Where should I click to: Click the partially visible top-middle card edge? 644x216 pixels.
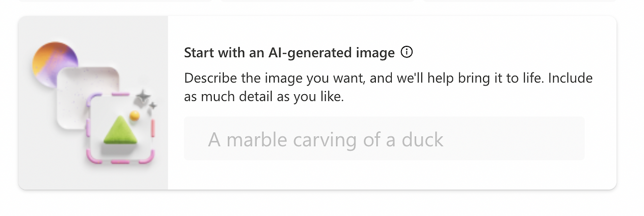click(x=317, y=1)
